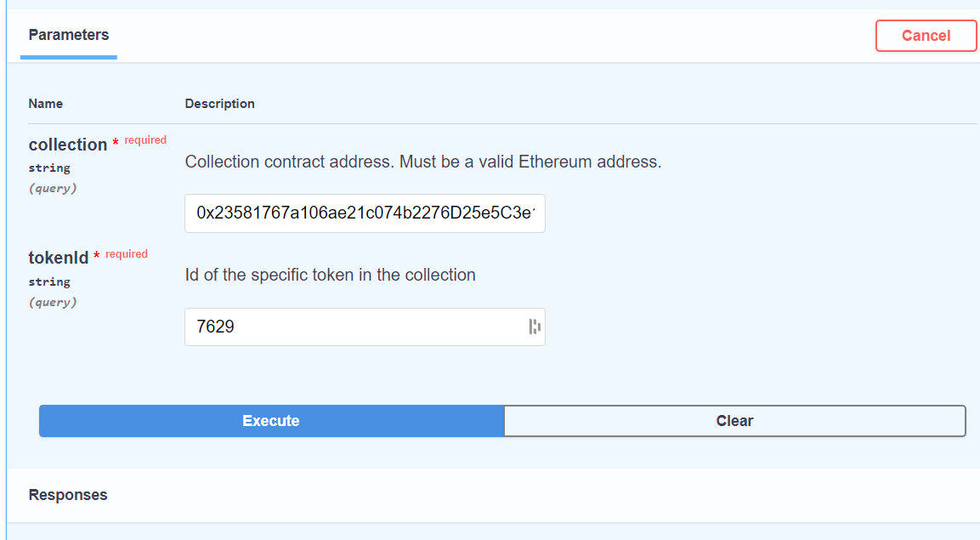
Task: Run the request with Execute
Action: pos(271,421)
